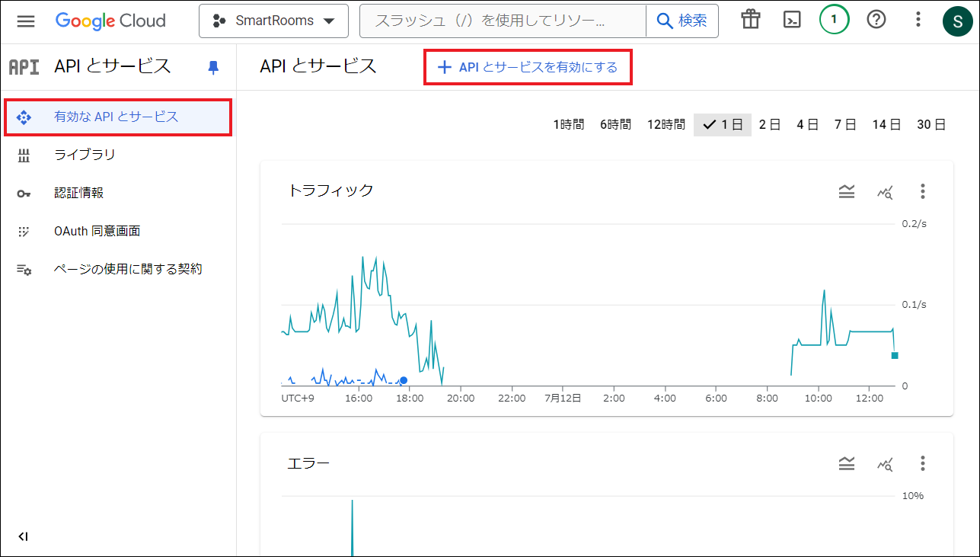Open ライブラリ in the sidebar

click(85, 155)
